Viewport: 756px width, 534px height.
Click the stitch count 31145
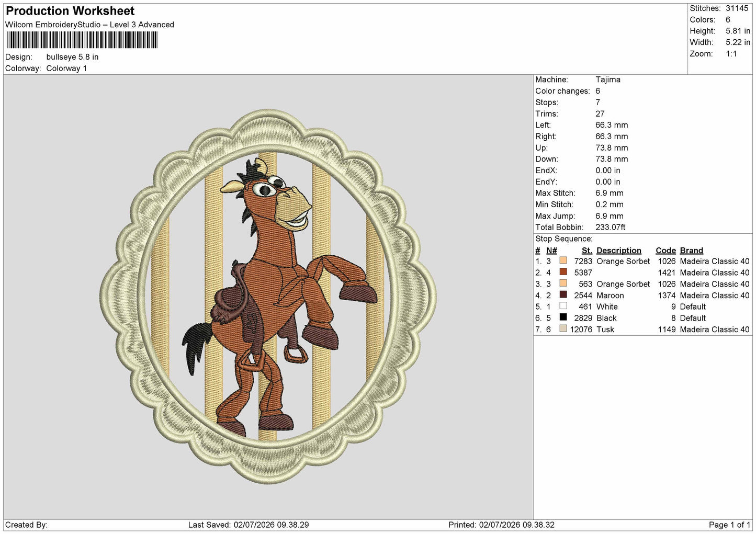click(x=737, y=8)
